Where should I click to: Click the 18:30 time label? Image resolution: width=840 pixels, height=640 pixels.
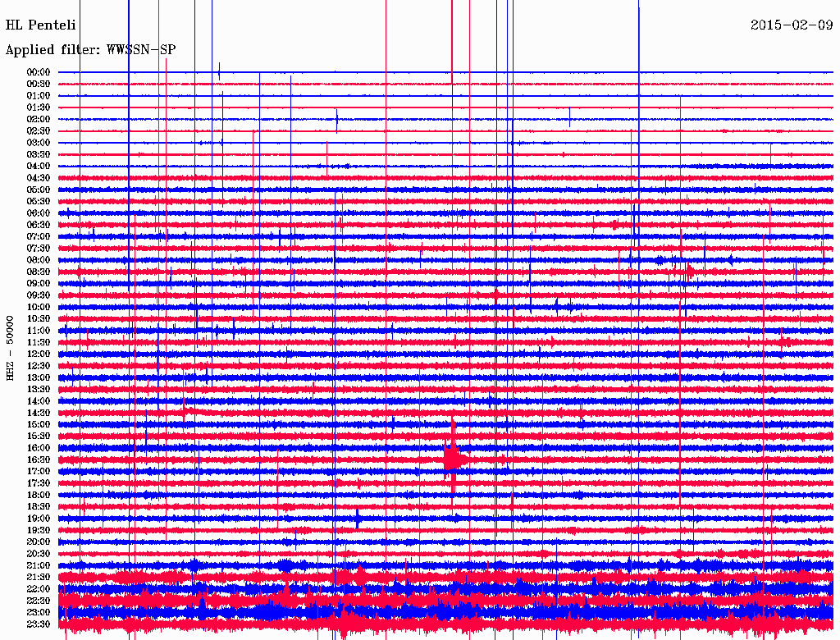click(x=38, y=506)
